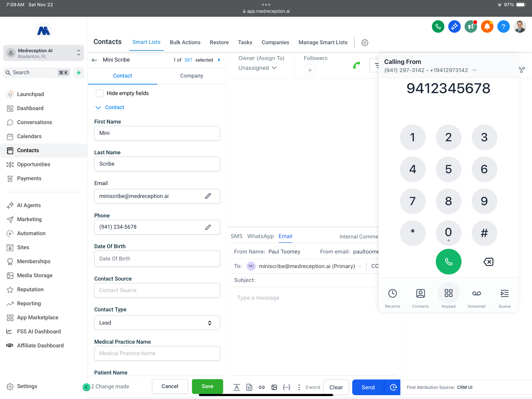The width and height of the screenshot is (532, 399).
Task: Open Settings in the sidebar
Action: click(x=27, y=386)
